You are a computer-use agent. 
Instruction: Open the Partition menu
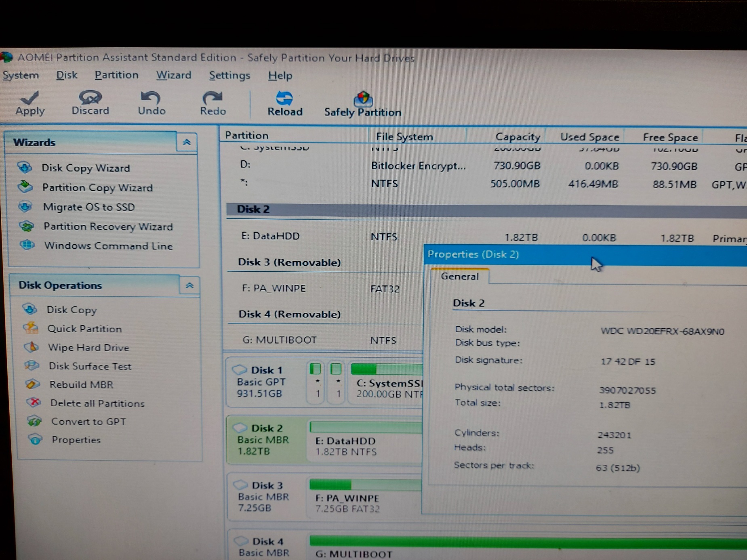116,75
